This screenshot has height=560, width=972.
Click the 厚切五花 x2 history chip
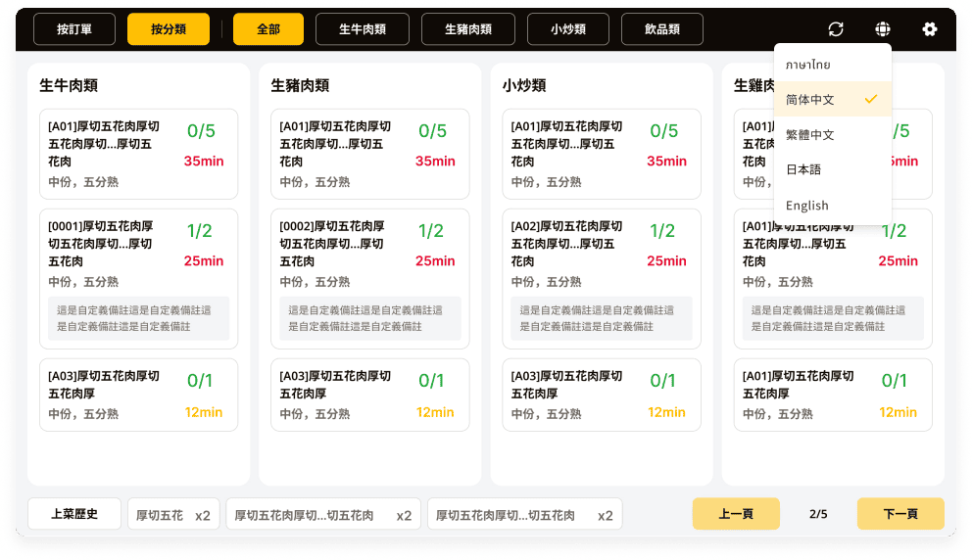[x=173, y=515]
